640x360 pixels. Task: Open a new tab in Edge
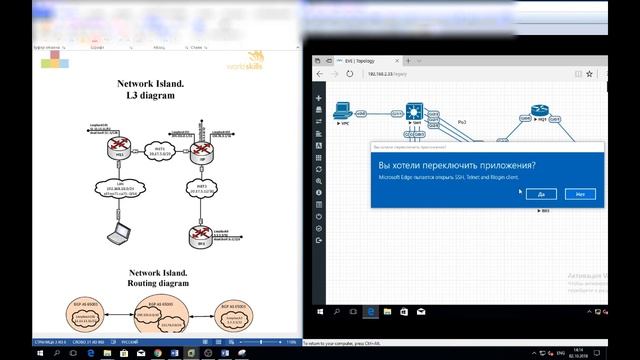[408, 61]
